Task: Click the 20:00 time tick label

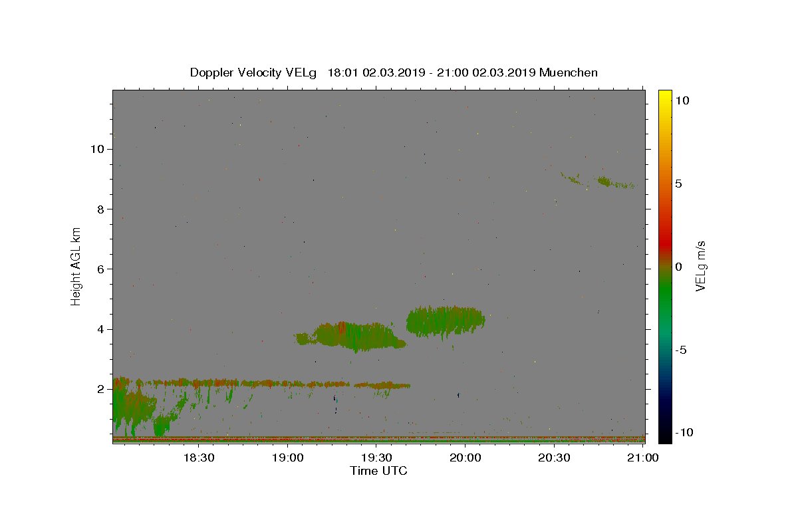Action: coord(465,458)
